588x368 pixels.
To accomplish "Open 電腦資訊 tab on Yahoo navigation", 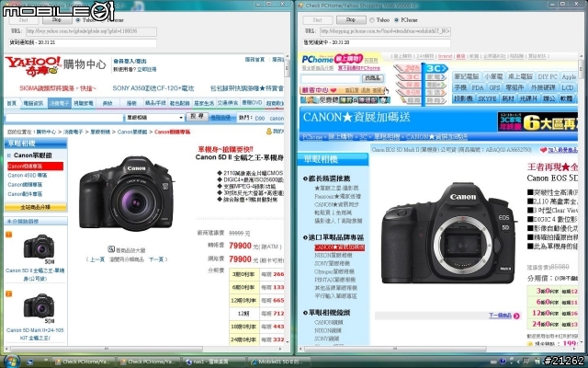I will [33, 103].
